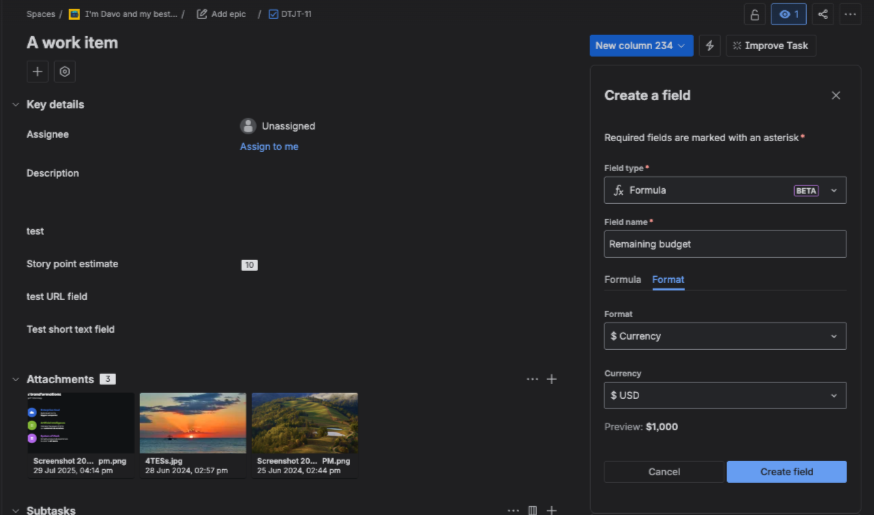Click the Subtasks column view icon

click(x=532, y=510)
